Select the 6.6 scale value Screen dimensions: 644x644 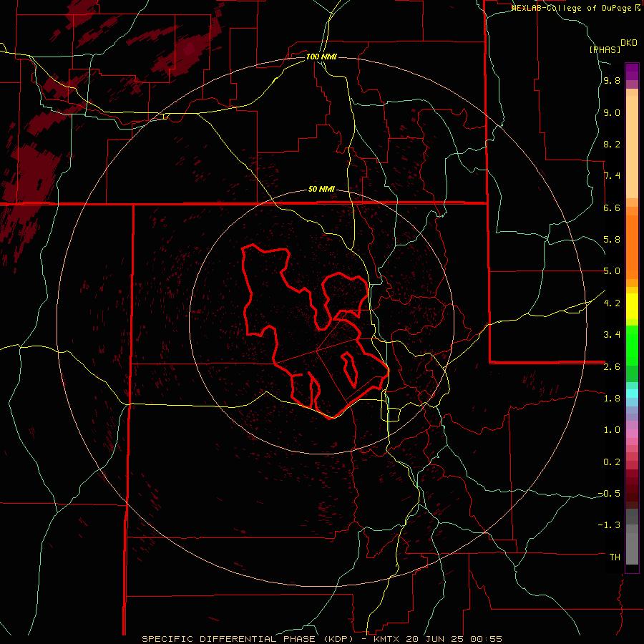coord(612,208)
